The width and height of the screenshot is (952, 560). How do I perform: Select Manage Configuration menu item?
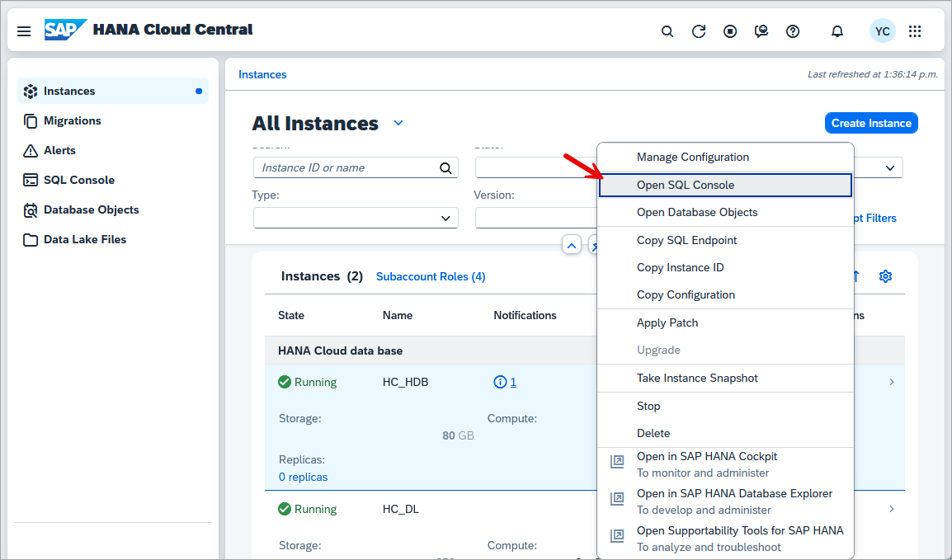click(725, 158)
